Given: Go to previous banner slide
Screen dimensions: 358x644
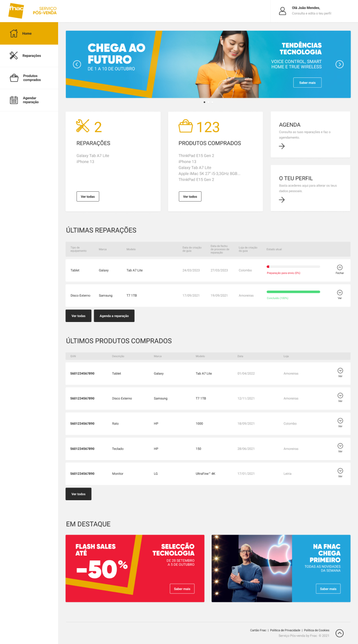Looking at the screenshot, I should (x=77, y=64).
